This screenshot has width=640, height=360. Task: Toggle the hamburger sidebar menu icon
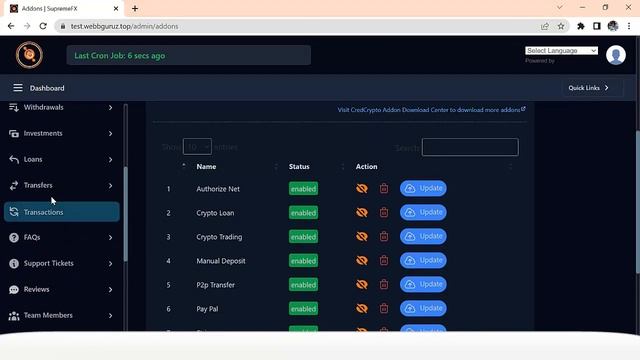pos(18,88)
